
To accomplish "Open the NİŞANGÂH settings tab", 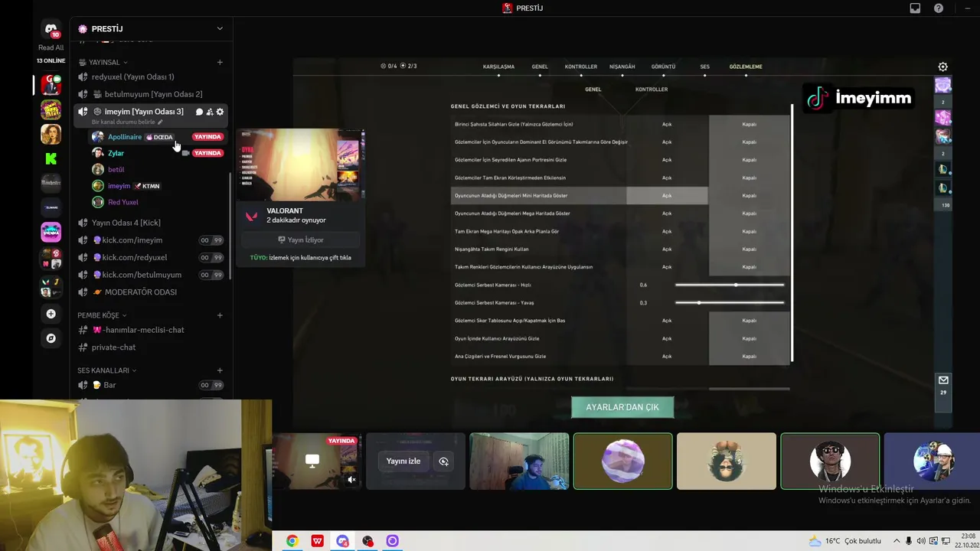I will pyautogui.click(x=622, y=67).
